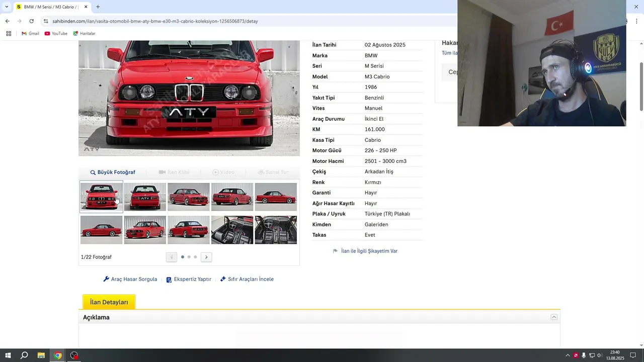Click the site info icon in address bar
The width and height of the screenshot is (644, 362).
click(x=46, y=21)
